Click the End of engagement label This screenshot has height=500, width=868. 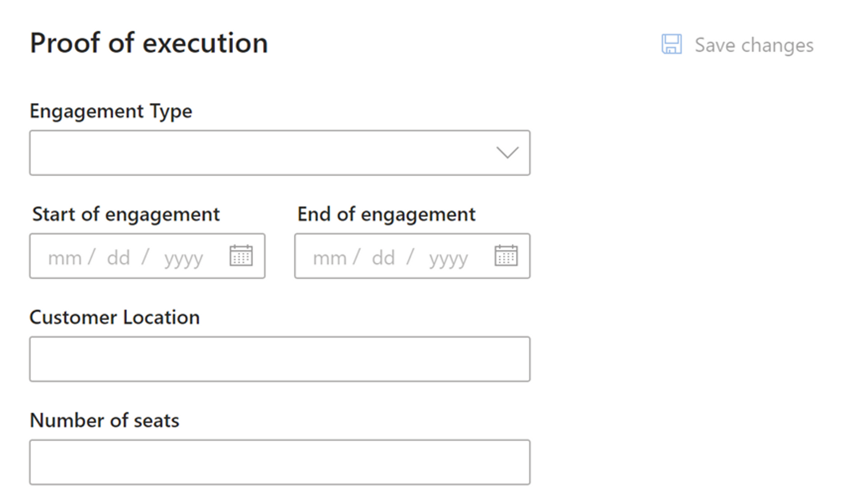(x=387, y=214)
